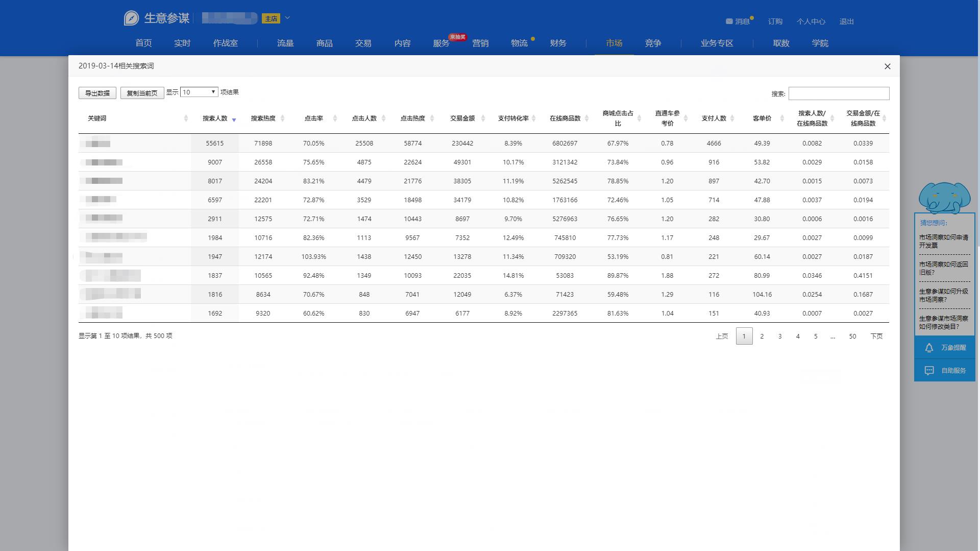Open the 消息 messages icon
The width and height of the screenshot is (980, 551).
pyautogui.click(x=729, y=21)
